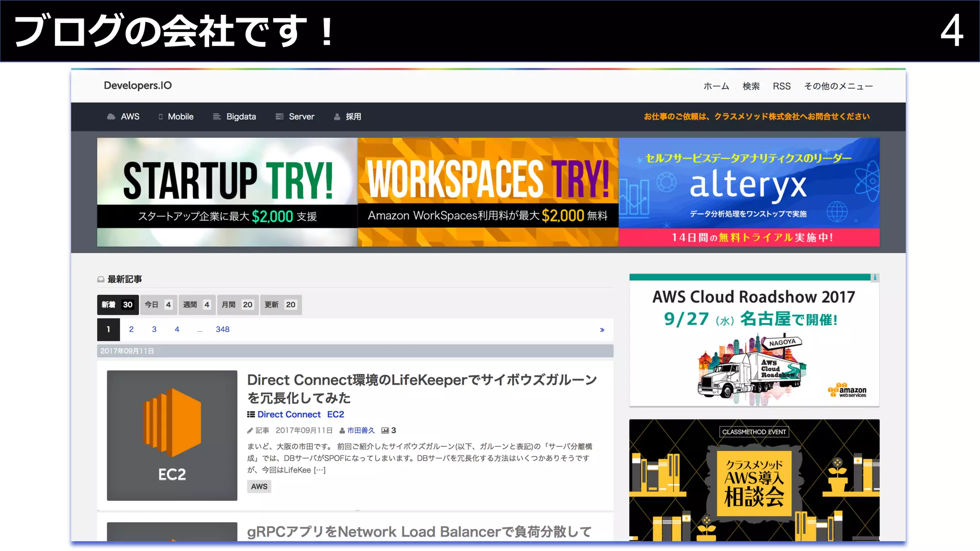Select the Mobile category in navbar
Screen dimensions: 980x551
click(180, 117)
